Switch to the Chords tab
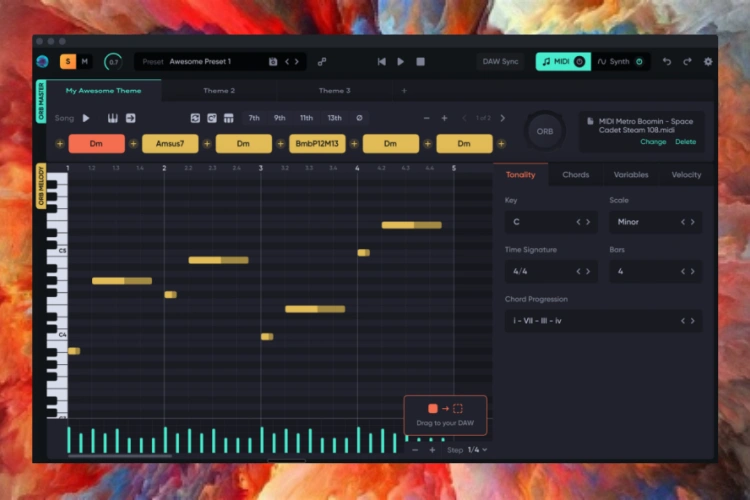This screenshot has height=500, width=750. 575,174
